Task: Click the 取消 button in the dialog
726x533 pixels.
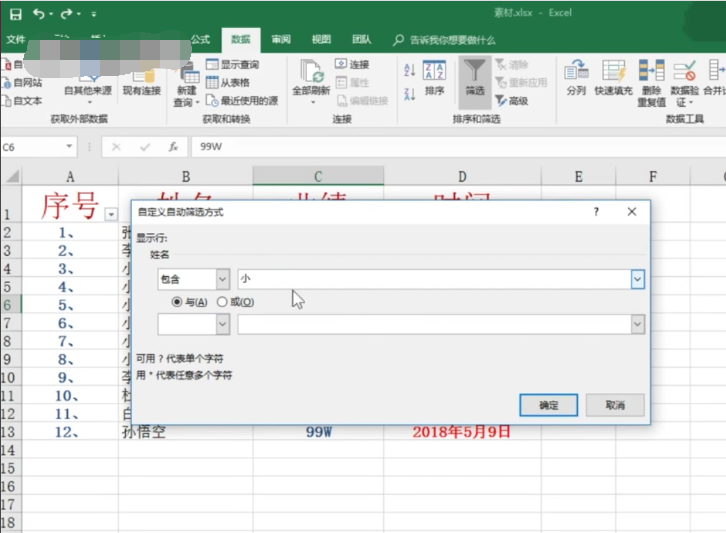Action: coord(614,405)
